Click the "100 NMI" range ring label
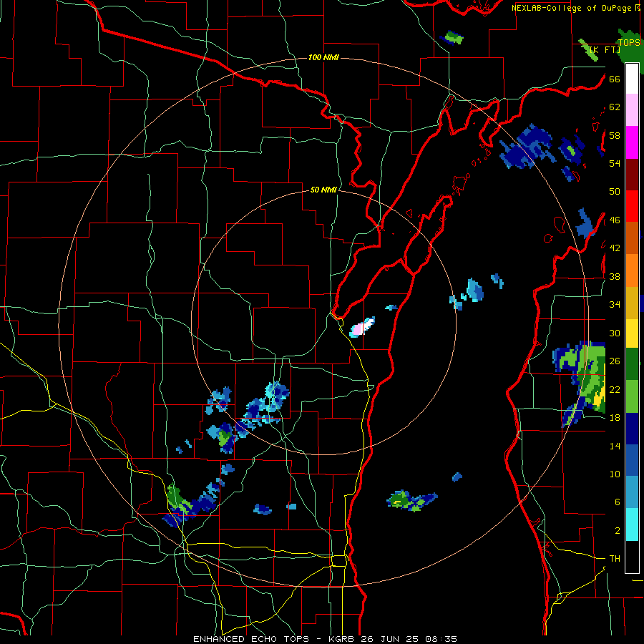Screen dimensions: 644x644 point(323,57)
